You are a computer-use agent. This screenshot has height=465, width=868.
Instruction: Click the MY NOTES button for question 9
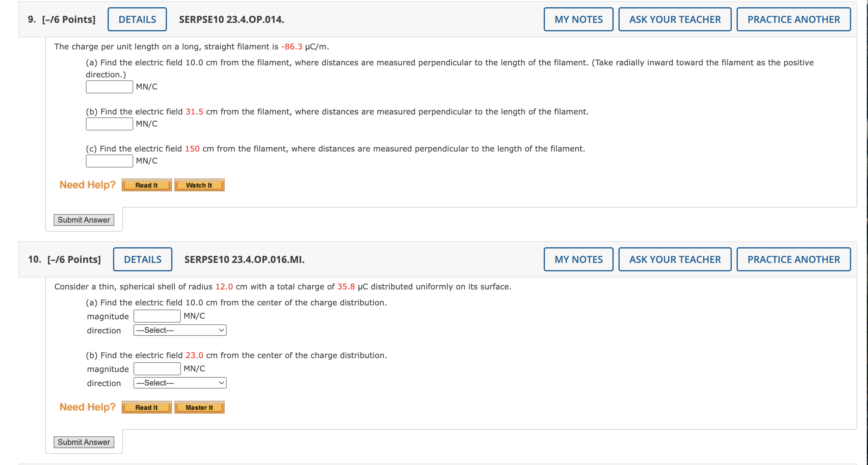(577, 20)
